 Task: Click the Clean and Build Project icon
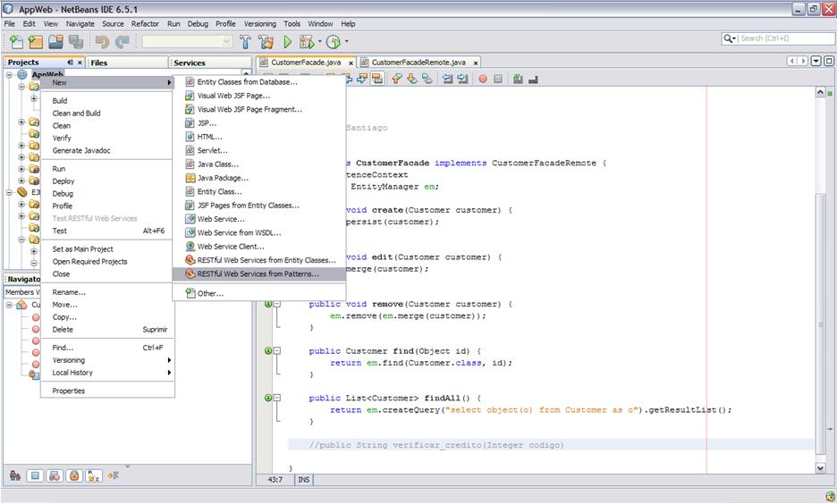point(266,42)
